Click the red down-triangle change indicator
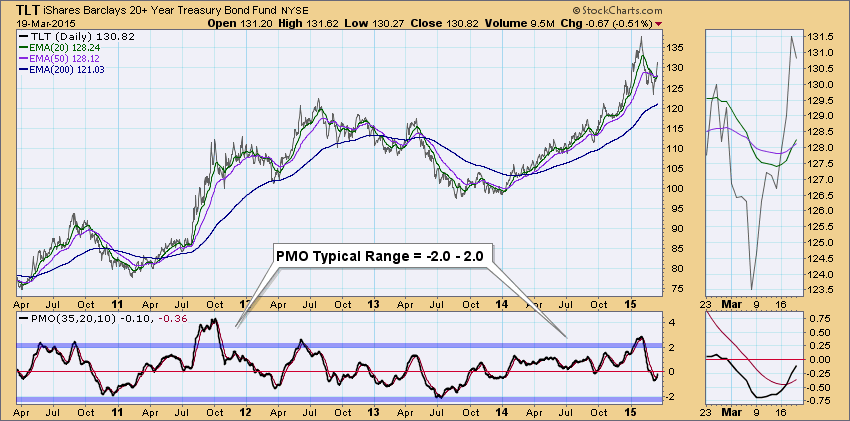The image size is (850, 421). (x=658, y=23)
